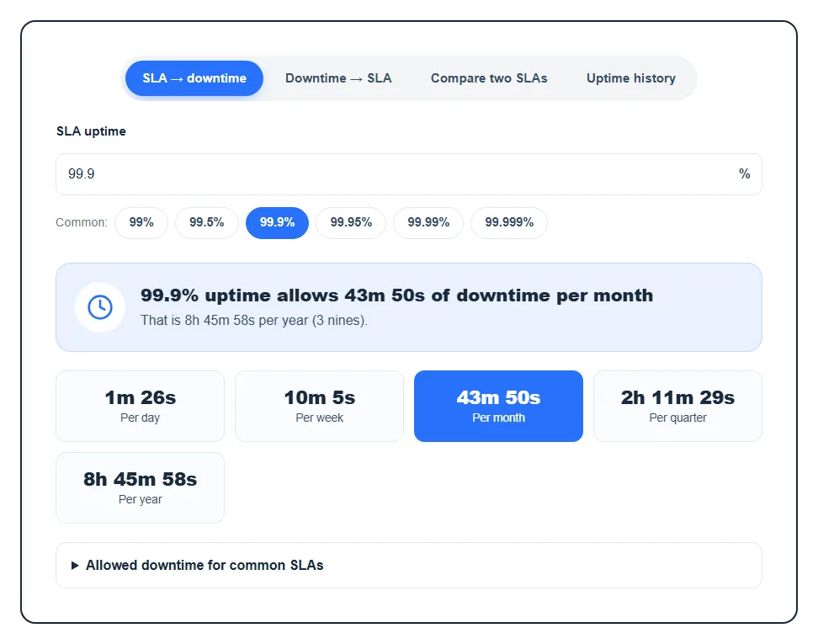Pick the 99.95% preset chip
The image size is (818, 644).
pyautogui.click(x=351, y=223)
